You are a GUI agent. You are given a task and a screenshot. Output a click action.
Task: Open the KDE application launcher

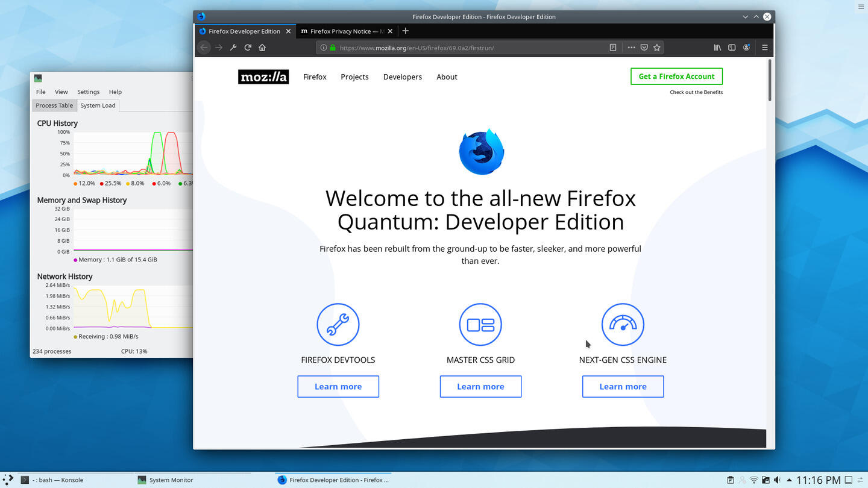tap(8, 480)
